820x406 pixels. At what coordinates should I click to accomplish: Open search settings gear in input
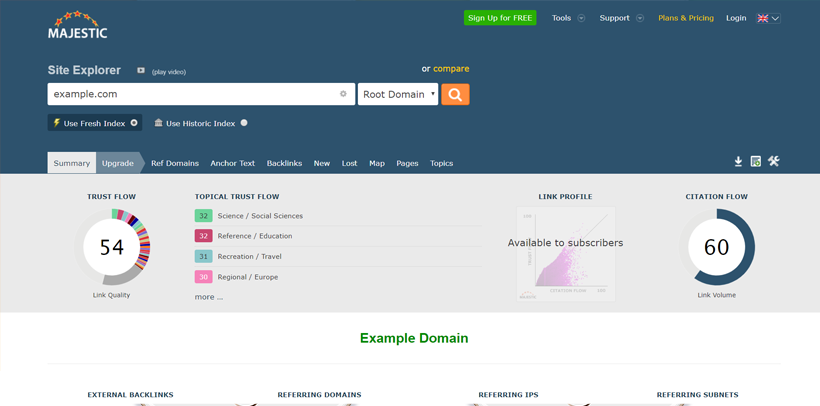tap(343, 94)
